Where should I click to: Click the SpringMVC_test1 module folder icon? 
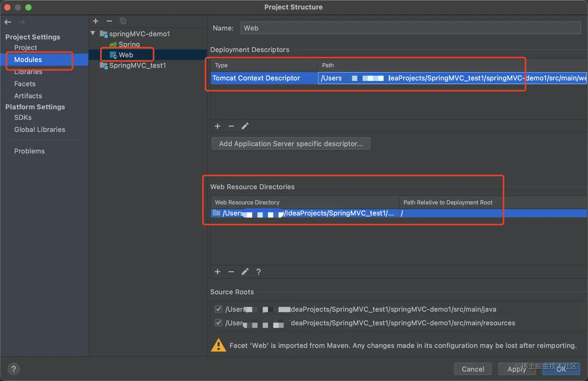(103, 65)
